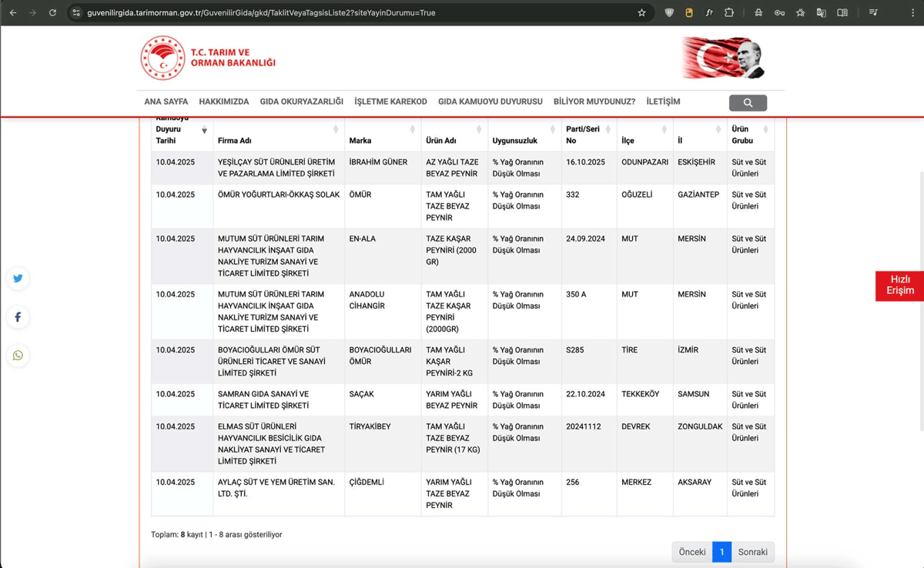This screenshot has height=568, width=924.
Task: Click the site search magnifier button
Action: click(x=748, y=102)
